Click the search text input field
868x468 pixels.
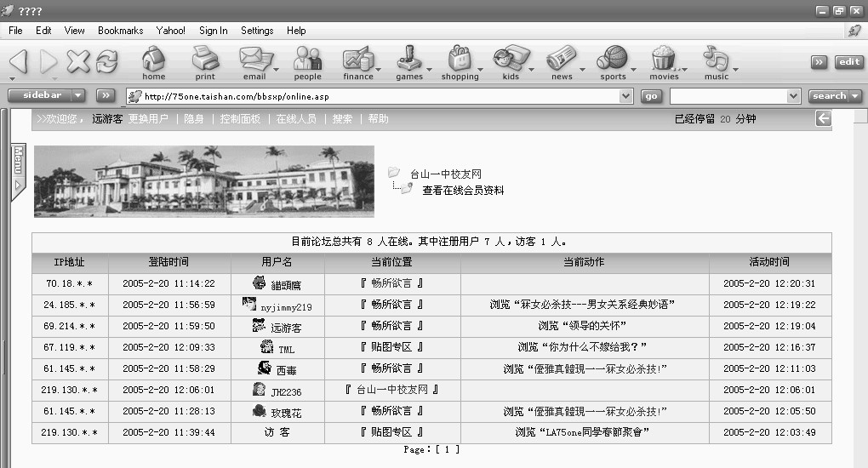[x=734, y=96]
